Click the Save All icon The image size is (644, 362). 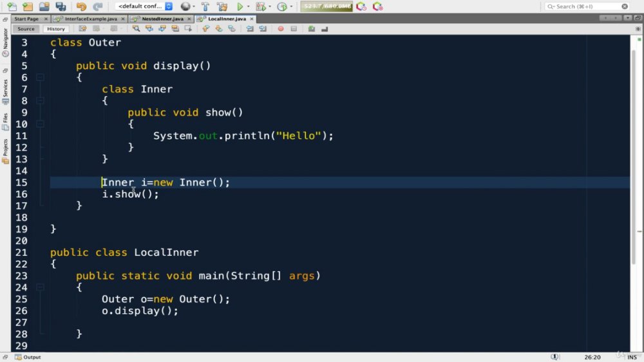(61, 6)
